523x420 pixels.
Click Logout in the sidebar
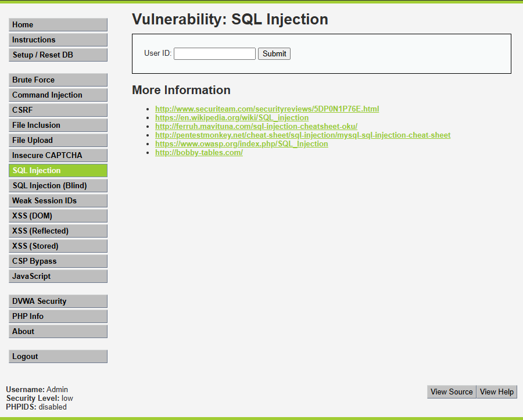[x=58, y=357]
